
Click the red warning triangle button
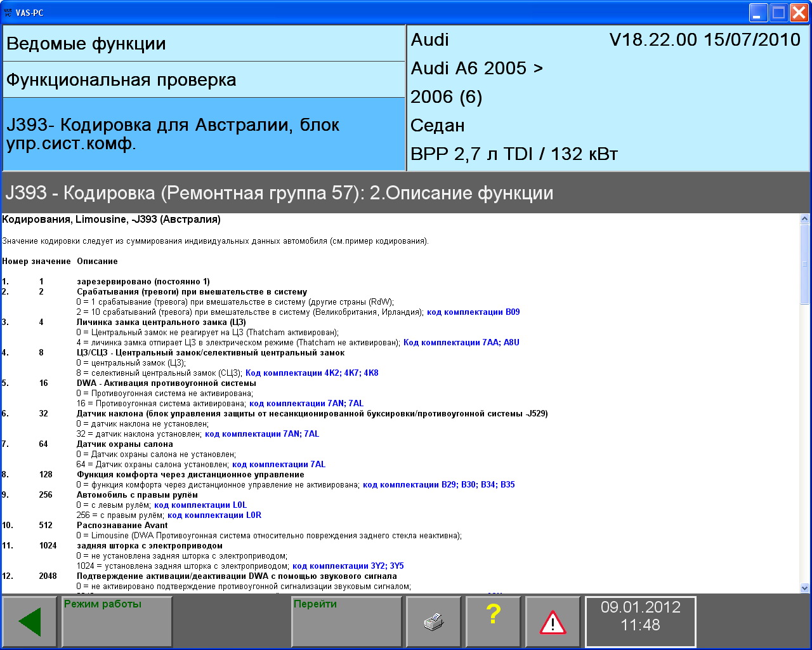pyautogui.click(x=553, y=622)
